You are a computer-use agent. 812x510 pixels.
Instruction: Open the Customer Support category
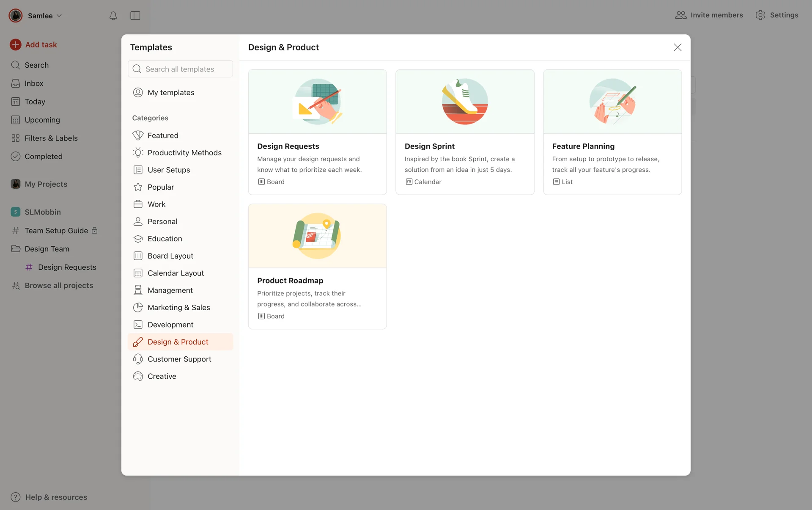(x=179, y=359)
